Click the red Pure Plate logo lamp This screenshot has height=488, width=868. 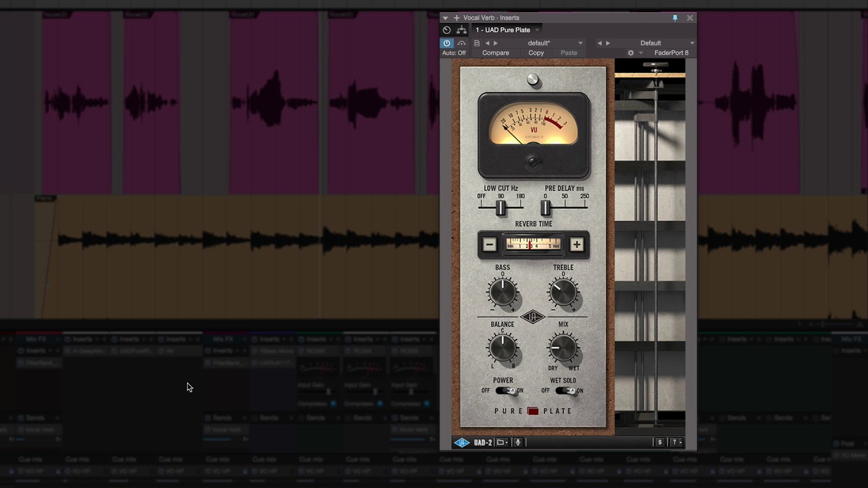pyautogui.click(x=533, y=411)
